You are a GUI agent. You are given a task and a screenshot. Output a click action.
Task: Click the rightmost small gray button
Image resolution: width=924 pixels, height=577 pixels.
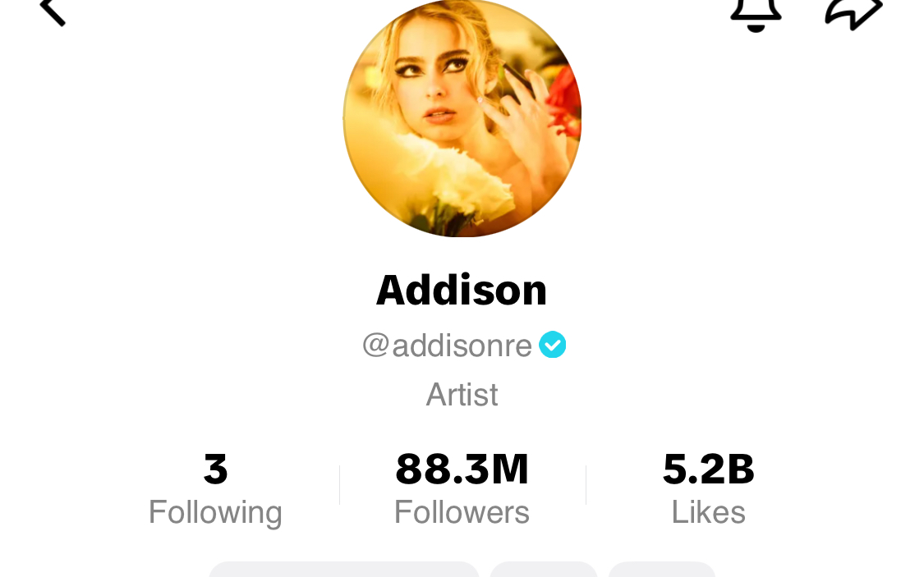(x=662, y=570)
